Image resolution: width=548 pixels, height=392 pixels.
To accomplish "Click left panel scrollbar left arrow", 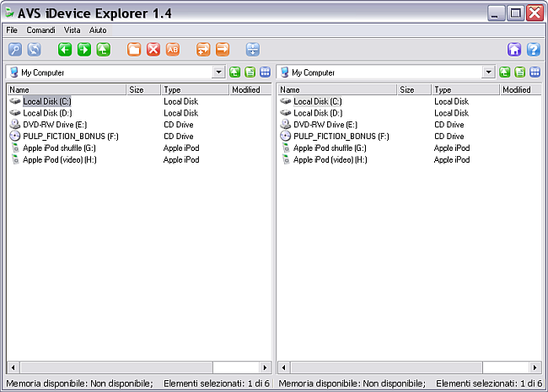I will click(13, 368).
